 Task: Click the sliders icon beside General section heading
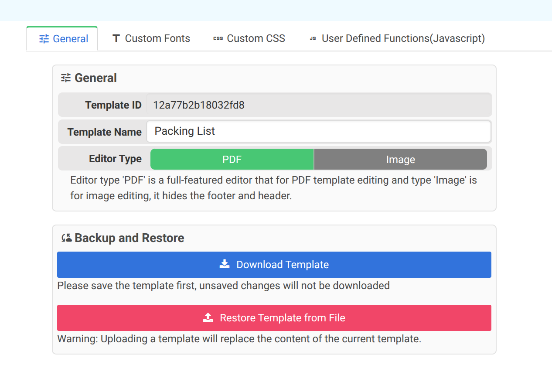coord(66,78)
